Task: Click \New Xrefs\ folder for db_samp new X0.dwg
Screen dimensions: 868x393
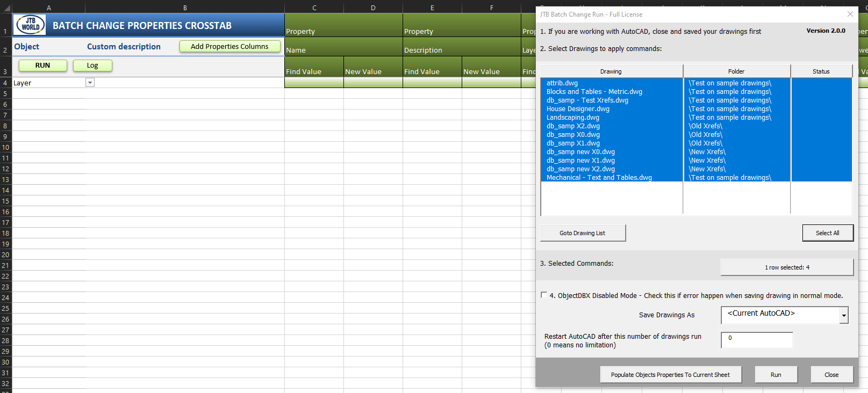Action: 707,152
